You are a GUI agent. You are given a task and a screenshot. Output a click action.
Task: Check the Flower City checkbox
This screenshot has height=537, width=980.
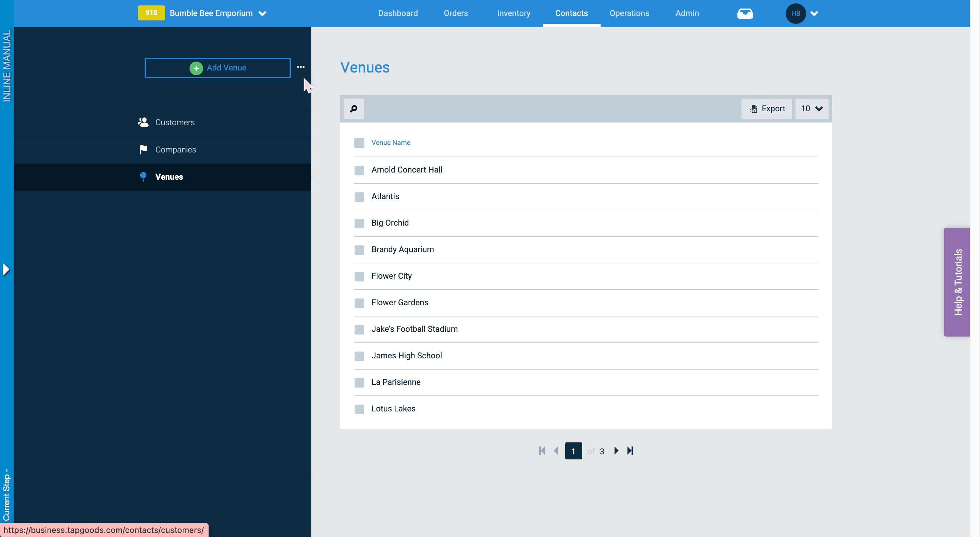(359, 276)
